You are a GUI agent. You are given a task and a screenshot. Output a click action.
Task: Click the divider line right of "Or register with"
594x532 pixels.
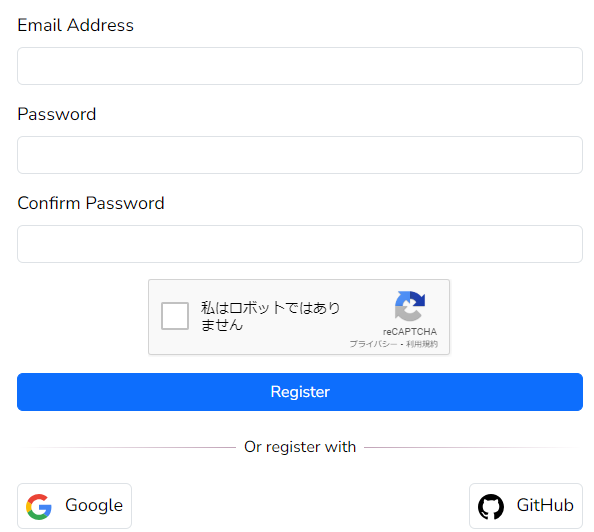473,448
